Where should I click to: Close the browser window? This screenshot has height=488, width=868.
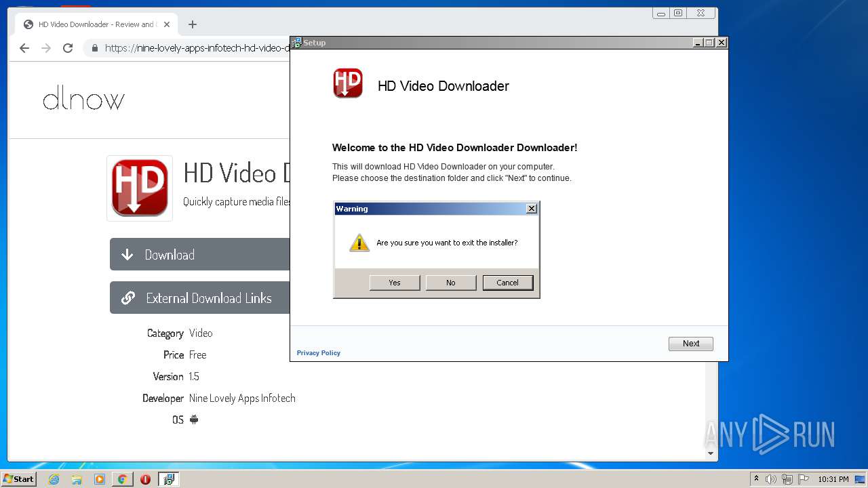coord(701,13)
